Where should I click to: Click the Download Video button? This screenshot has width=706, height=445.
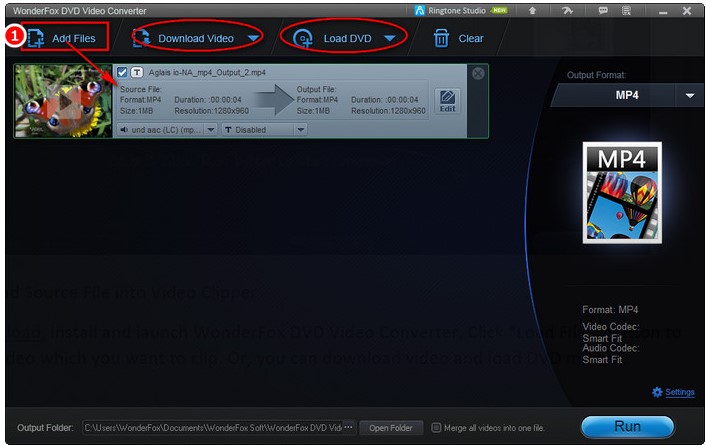click(187, 38)
